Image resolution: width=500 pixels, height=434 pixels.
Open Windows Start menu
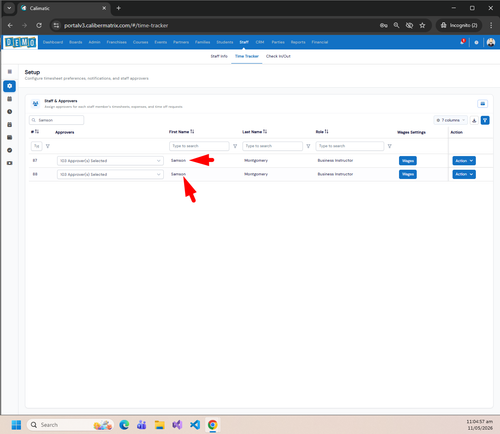[x=16, y=425]
